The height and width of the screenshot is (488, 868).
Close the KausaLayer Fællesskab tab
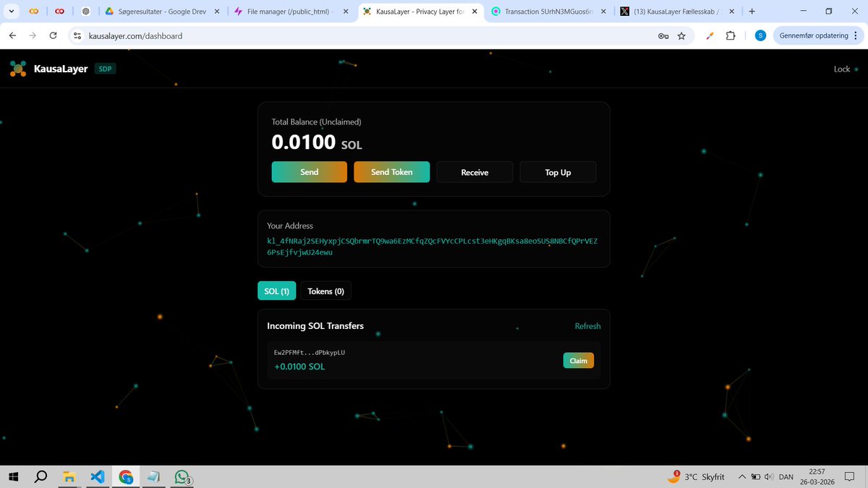[731, 12]
